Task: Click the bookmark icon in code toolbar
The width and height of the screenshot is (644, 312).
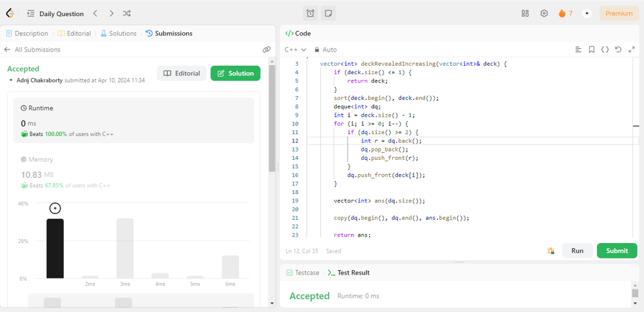Action: [591, 50]
